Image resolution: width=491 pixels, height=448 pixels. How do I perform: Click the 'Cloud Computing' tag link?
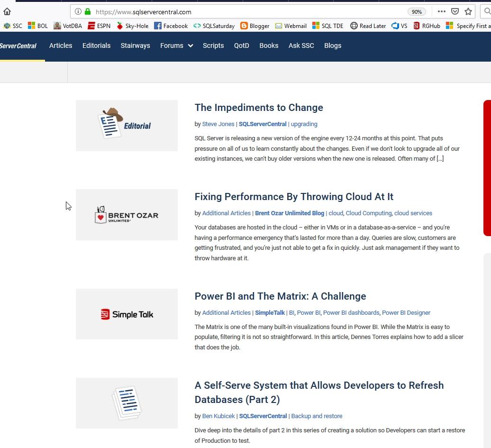(x=369, y=213)
